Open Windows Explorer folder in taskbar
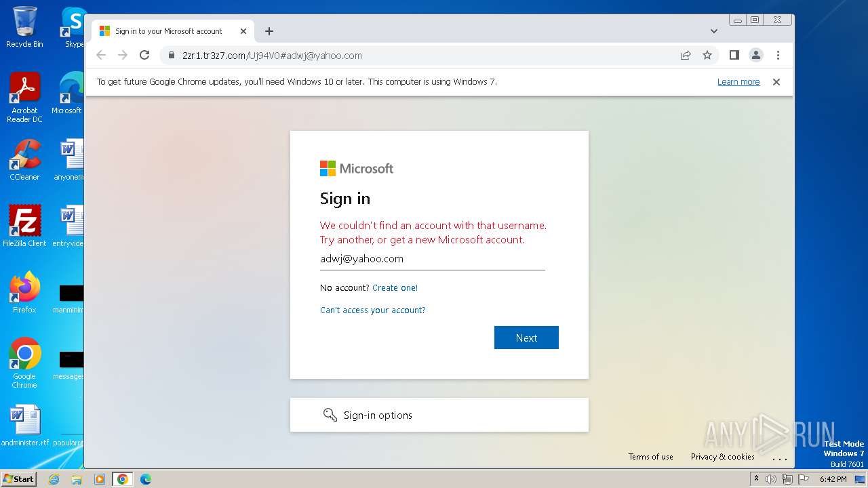The image size is (868, 488). tap(77, 479)
